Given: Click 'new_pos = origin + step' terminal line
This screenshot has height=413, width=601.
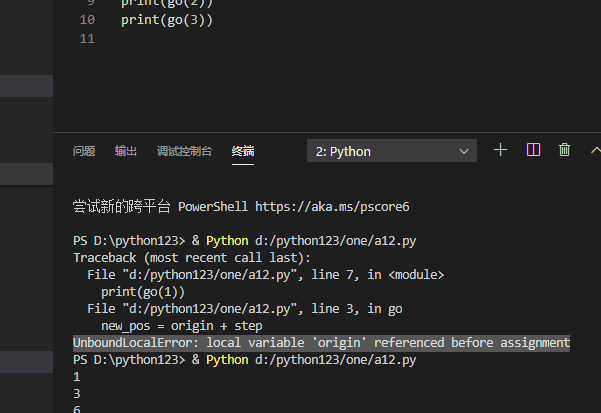Looking at the screenshot, I should tap(182, 326).
